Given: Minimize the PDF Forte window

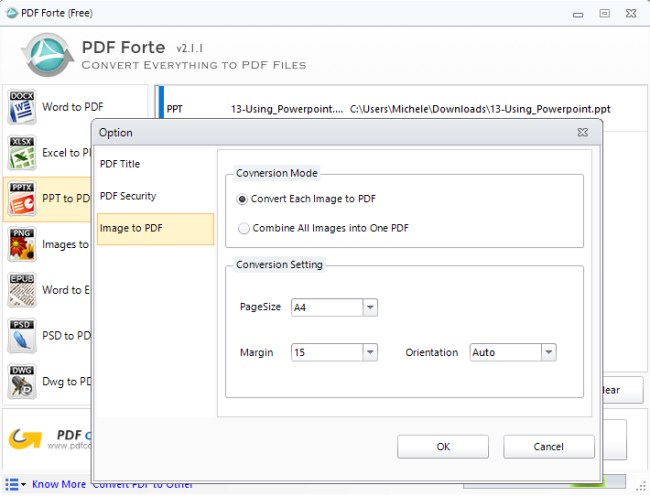Looking at the screenshot, I should (x=578, y=14).
